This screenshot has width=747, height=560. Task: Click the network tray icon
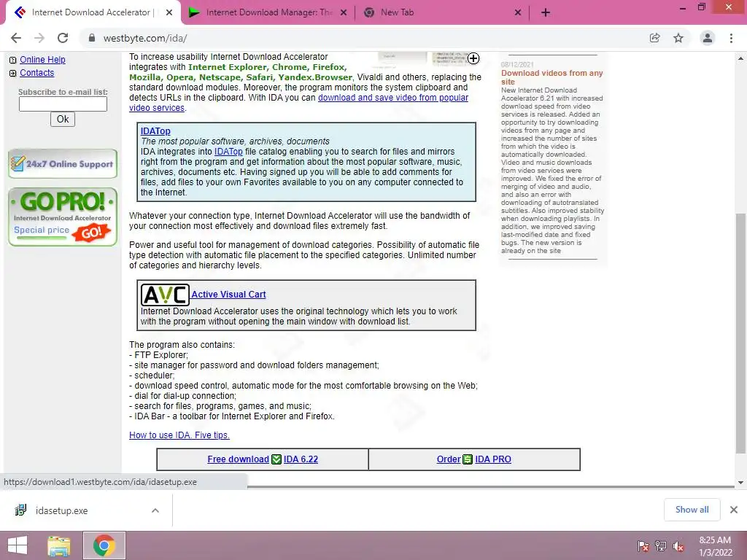(x=661, y=546)
